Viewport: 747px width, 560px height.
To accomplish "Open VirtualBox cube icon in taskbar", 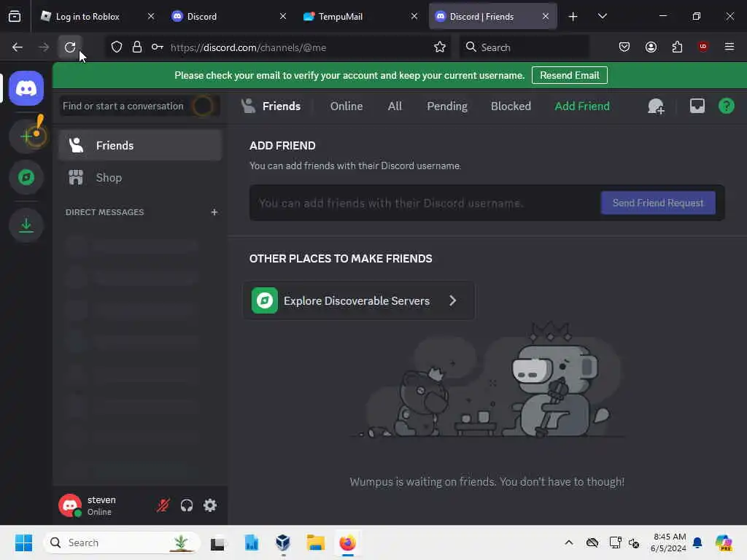I will [283, 542].
